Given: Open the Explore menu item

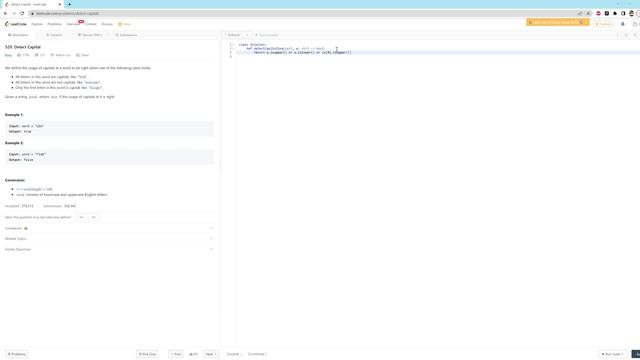Looking at the screenshot, I should pos(37,24).
